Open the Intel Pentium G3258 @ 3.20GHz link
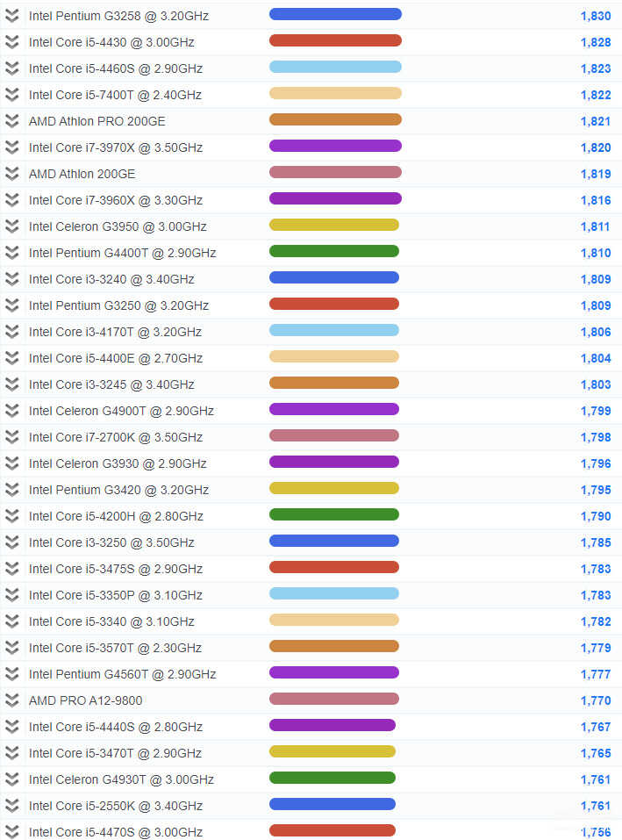The image size is (622, 840). click(x=118, y=16)
